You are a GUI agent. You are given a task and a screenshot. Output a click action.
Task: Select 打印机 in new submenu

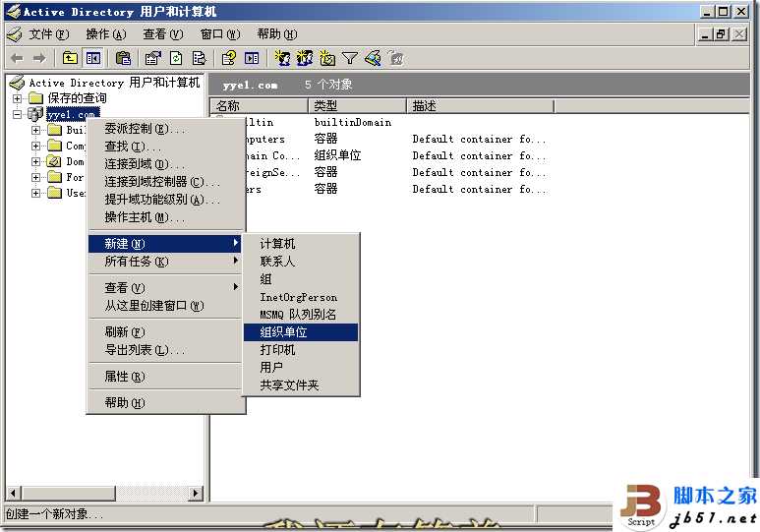tap(301, 350)
